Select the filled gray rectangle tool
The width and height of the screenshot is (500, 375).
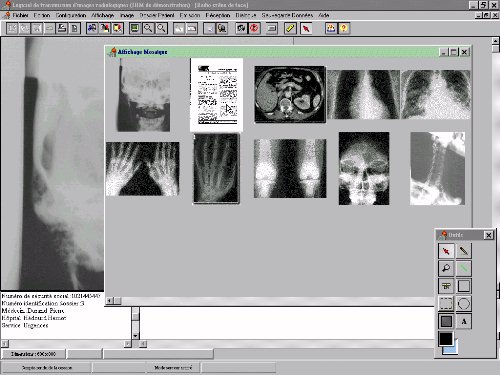(446, 321)
